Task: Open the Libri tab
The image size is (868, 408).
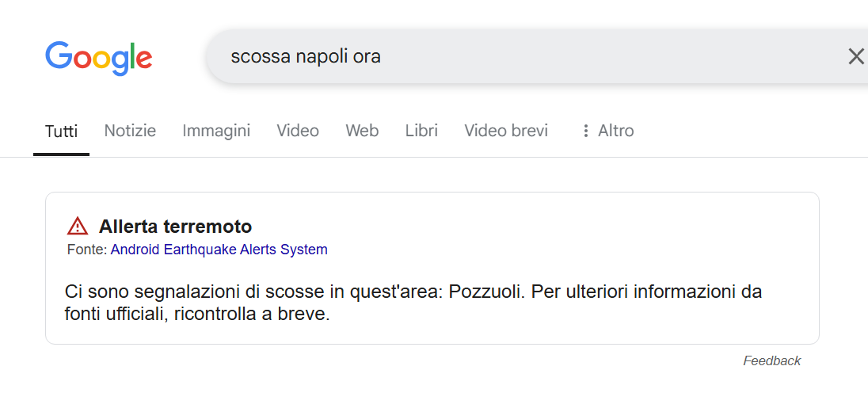Action: 421,131
